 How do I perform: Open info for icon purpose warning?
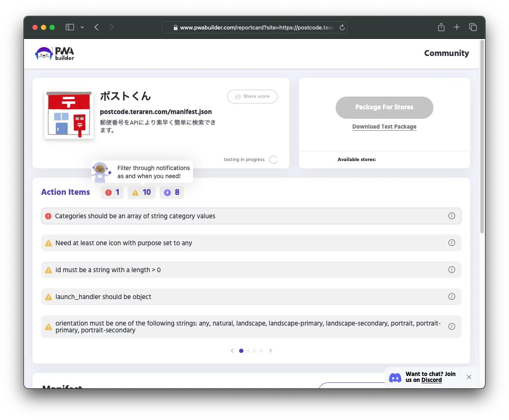pyautogui.click(x=451, y=243)
